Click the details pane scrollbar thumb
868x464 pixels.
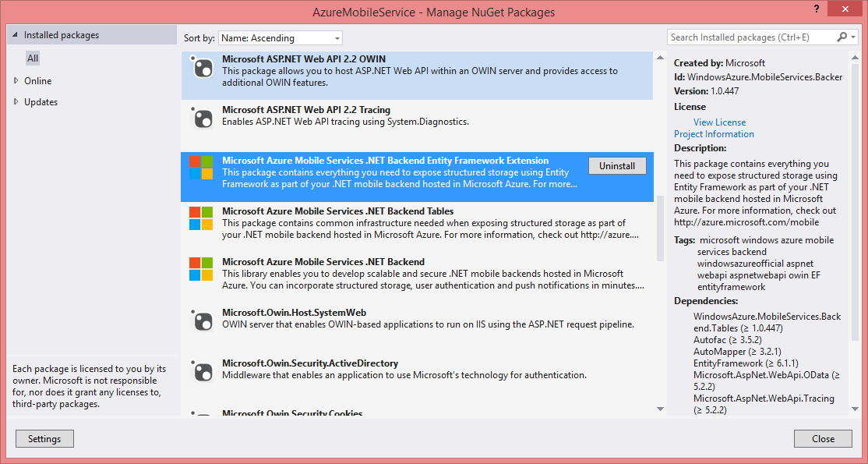coord(856,202)
